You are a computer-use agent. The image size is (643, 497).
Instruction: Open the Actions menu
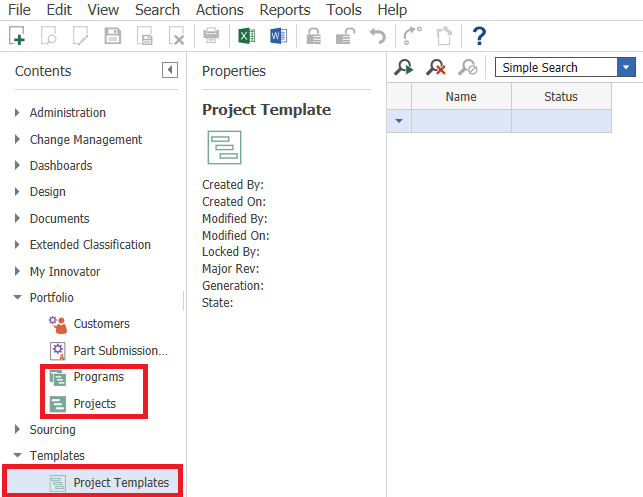pyautogui.click(x=219, y=10)
